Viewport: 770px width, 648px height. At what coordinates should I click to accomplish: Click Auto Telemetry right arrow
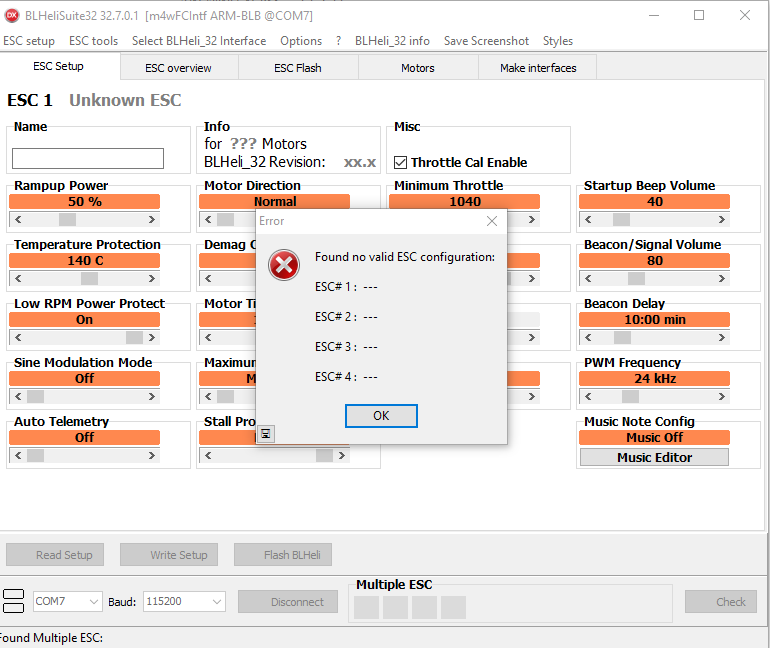152,456
